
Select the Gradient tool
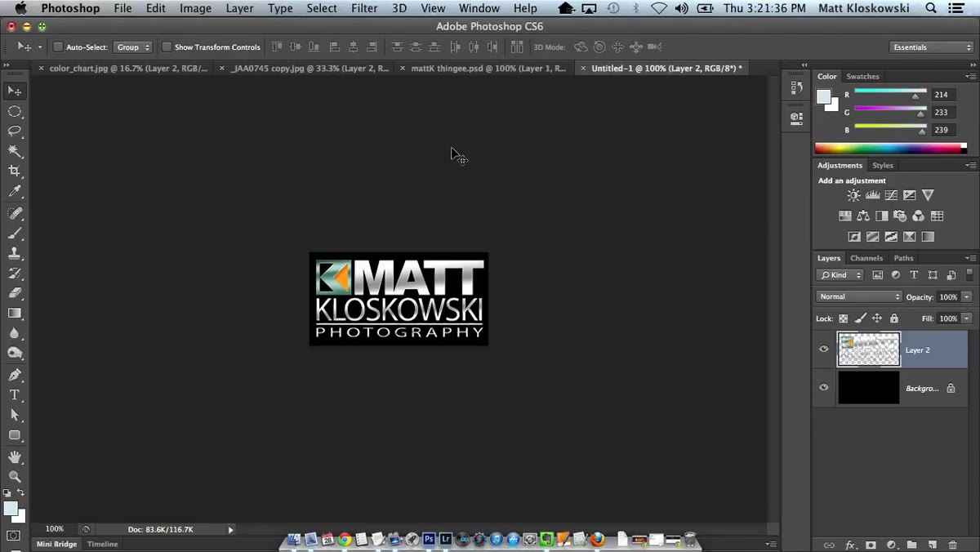click(15, 313)
